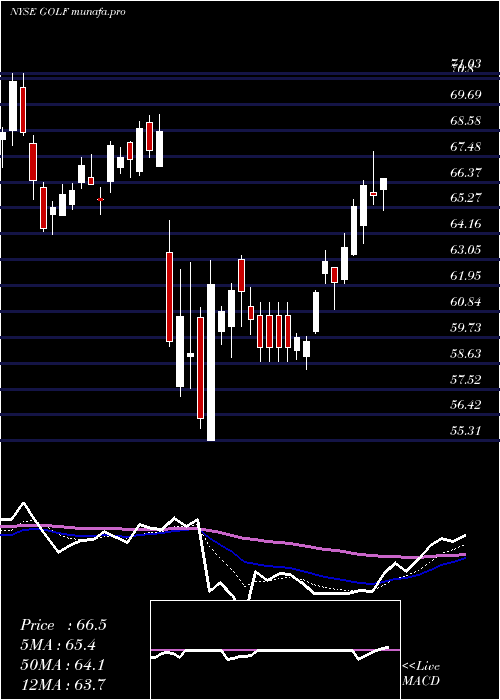Click the NYSE GOLF munafa.pro title text
The image size is (500, 700).
(67, 12)
